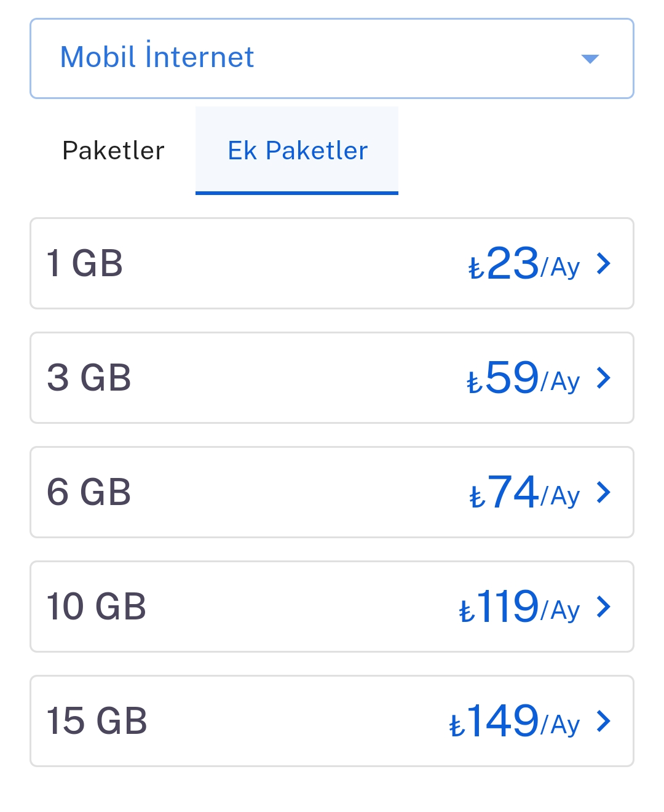664x812 pixels.
Task: Tap the Turkish lira symbol beside 149
Action: pyautogui.click(x=456, y=726)
